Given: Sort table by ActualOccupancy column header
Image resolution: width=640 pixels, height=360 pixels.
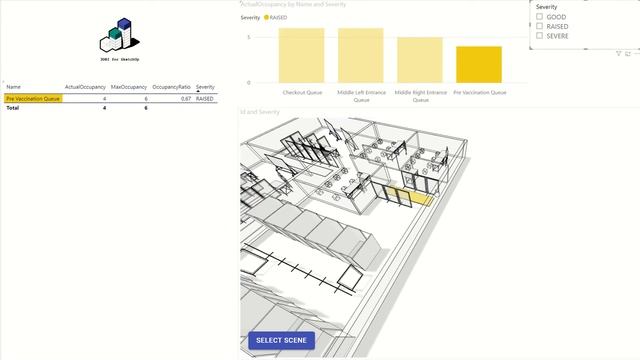Looking at the screenshot, I should click(x=85, y=87).
